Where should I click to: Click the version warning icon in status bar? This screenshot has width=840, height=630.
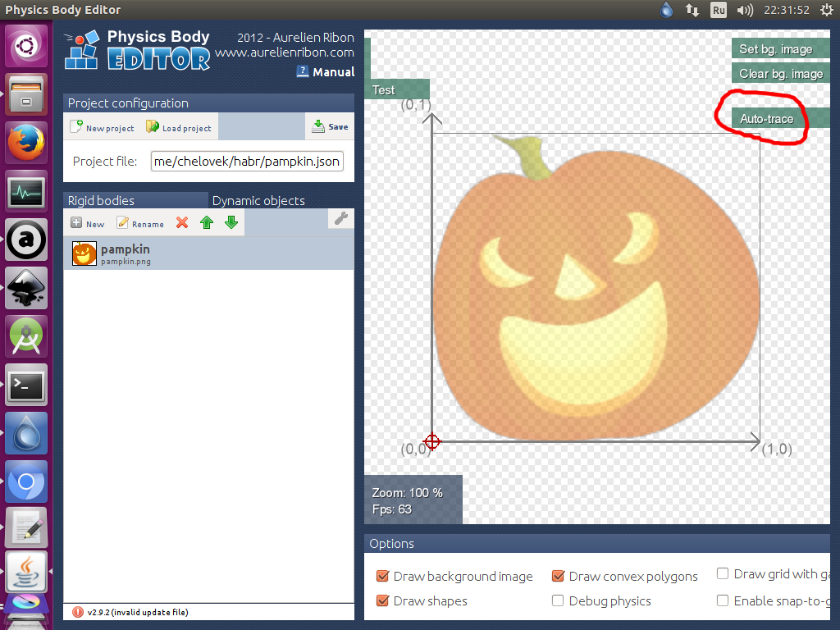(x=78, y=612)
